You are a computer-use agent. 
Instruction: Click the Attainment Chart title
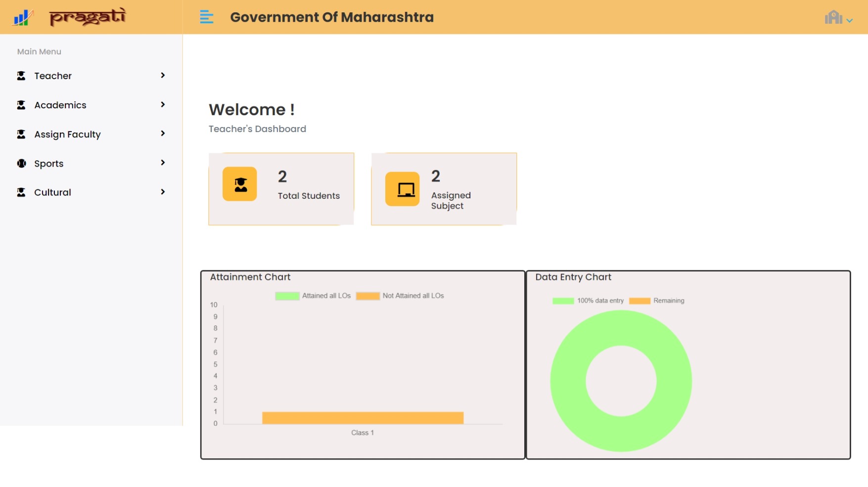[x=250, y=277]
